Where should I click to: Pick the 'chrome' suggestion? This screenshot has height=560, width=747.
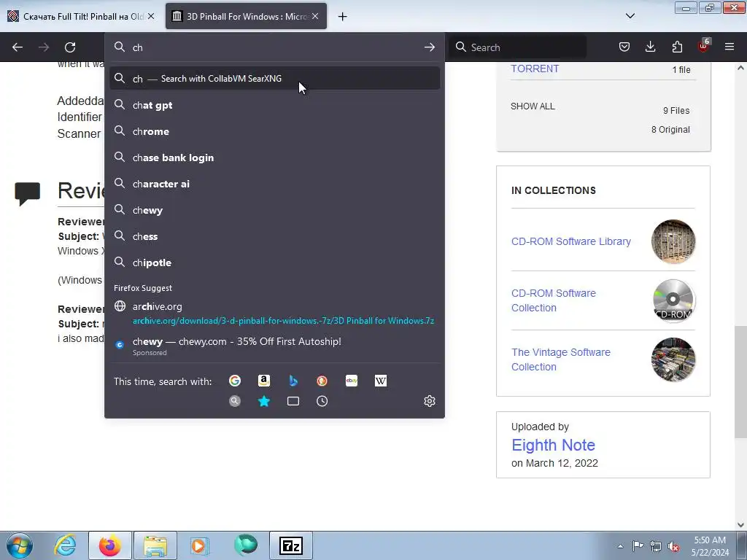274,131
